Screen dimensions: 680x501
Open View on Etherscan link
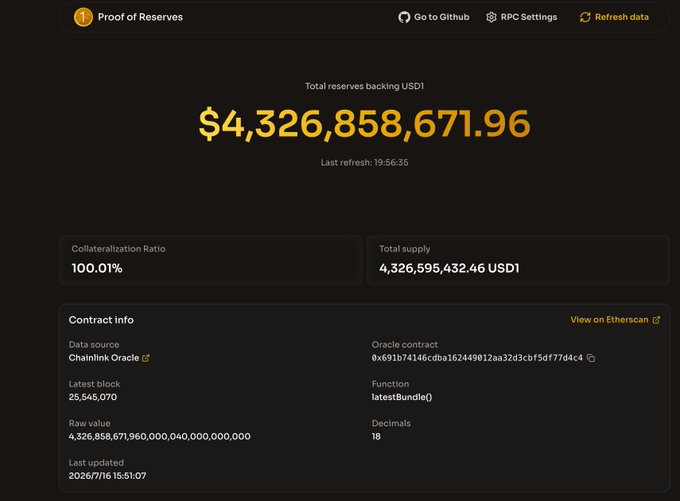point(615,320)
